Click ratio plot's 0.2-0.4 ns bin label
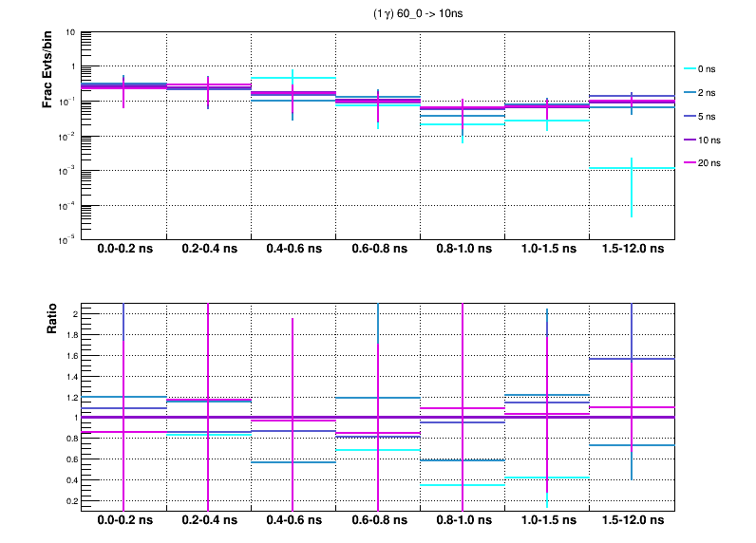 [209, 521]
